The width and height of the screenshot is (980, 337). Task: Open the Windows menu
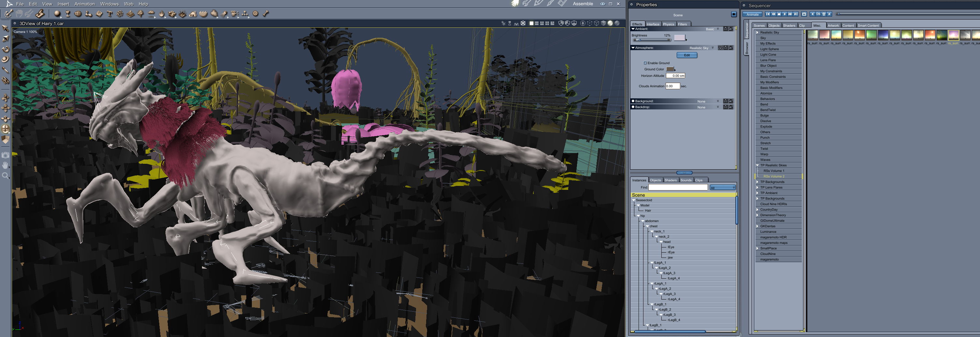pos(109,4)
